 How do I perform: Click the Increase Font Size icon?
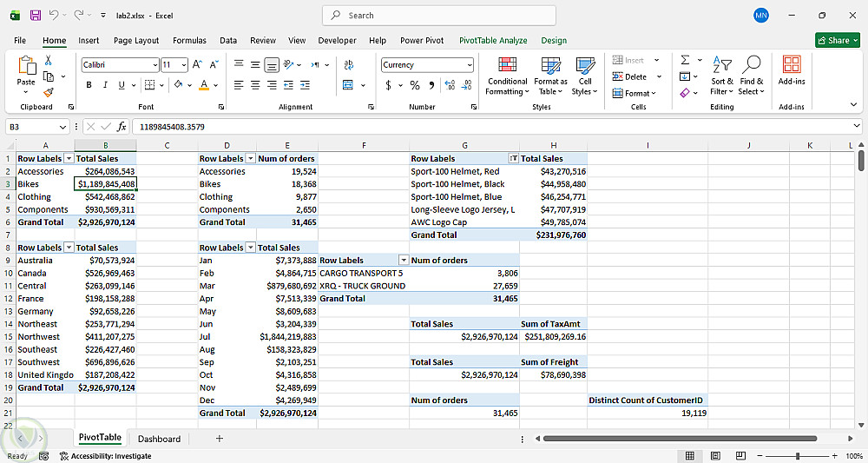click(x=197, y=65)
